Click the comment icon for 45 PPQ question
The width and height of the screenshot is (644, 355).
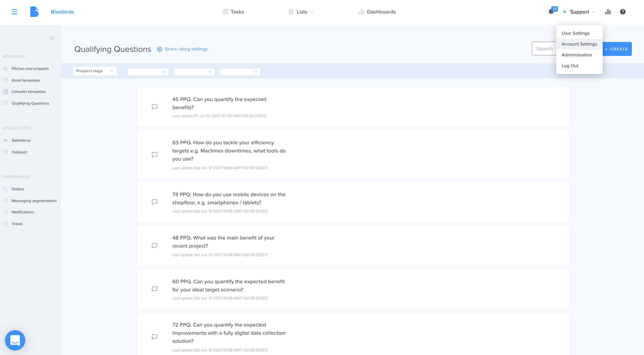[155, 107]
